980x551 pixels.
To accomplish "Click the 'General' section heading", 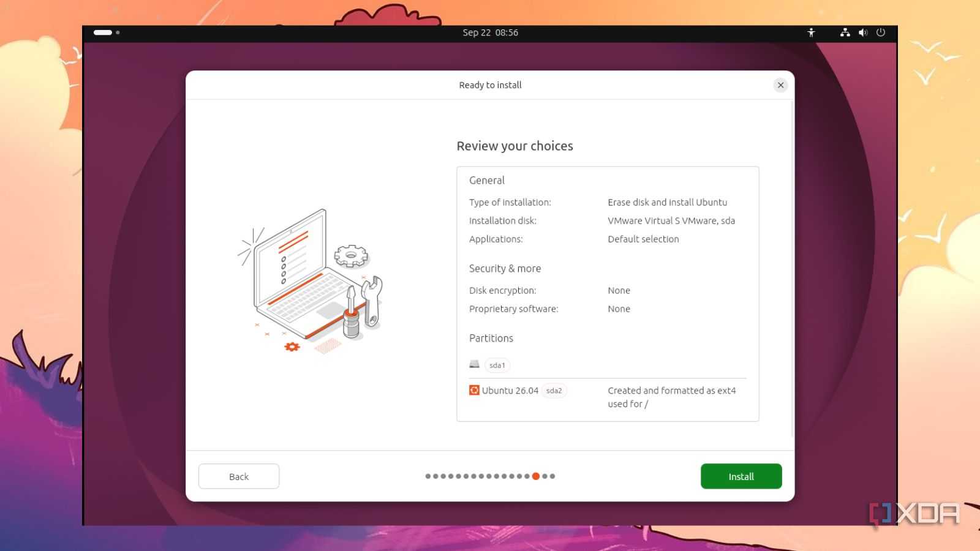I will point(487,181).
